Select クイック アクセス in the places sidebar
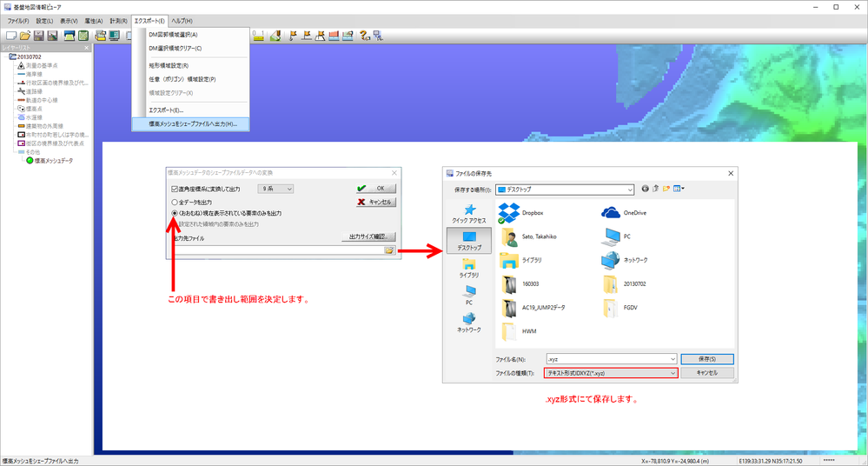Image resolution: width=868 pixels, height=466 pixels. tap(469, 214)
